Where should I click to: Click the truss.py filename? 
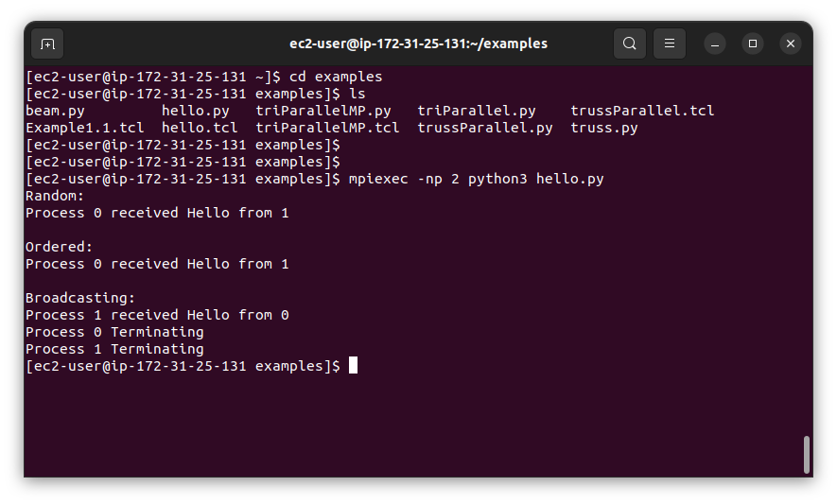[604, 129]
